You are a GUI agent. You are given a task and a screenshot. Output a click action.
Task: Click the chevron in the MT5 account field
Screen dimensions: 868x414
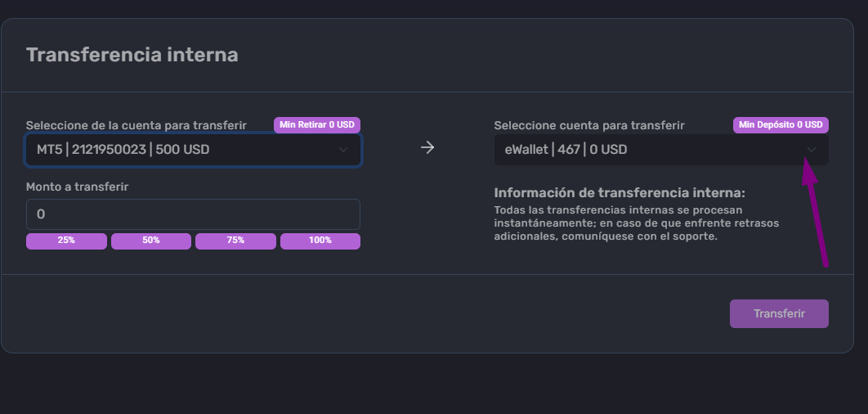pyautogui.click(x=343, y=150)
